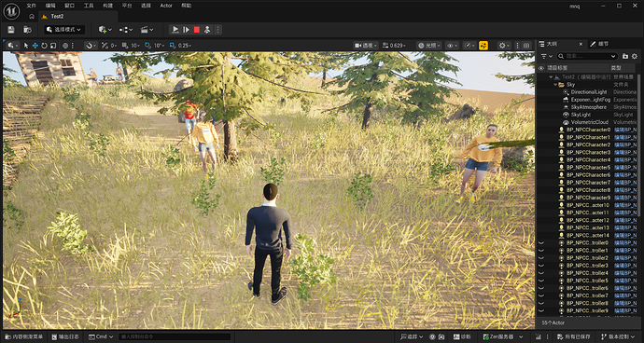Click the home icon beside Test2 tab
The image size is (644, 343).
click(32, 17)
